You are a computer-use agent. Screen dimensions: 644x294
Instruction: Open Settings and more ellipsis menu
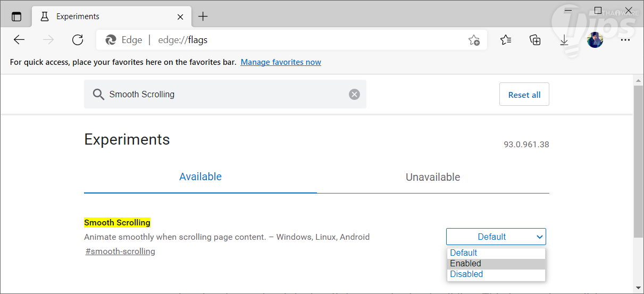coord(625,40)
